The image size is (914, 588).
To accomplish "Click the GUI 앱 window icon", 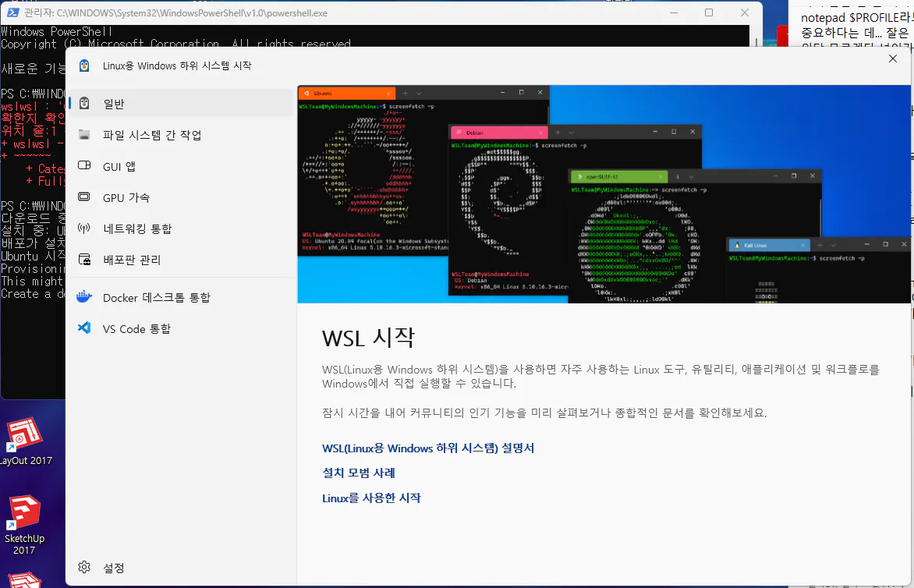I will tap(84, 165).
